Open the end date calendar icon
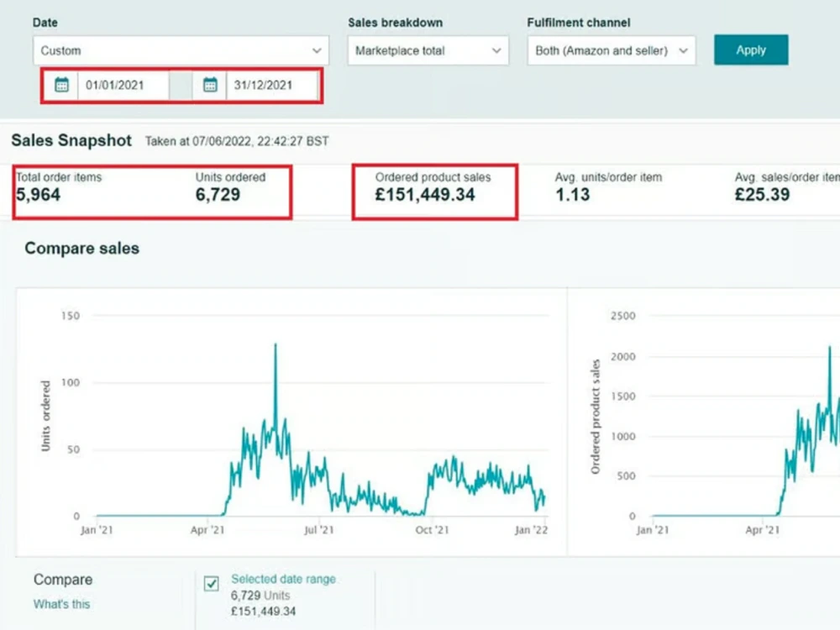Image resolution: width=840 pixels, height=630 pixels. tap(210, 85)
